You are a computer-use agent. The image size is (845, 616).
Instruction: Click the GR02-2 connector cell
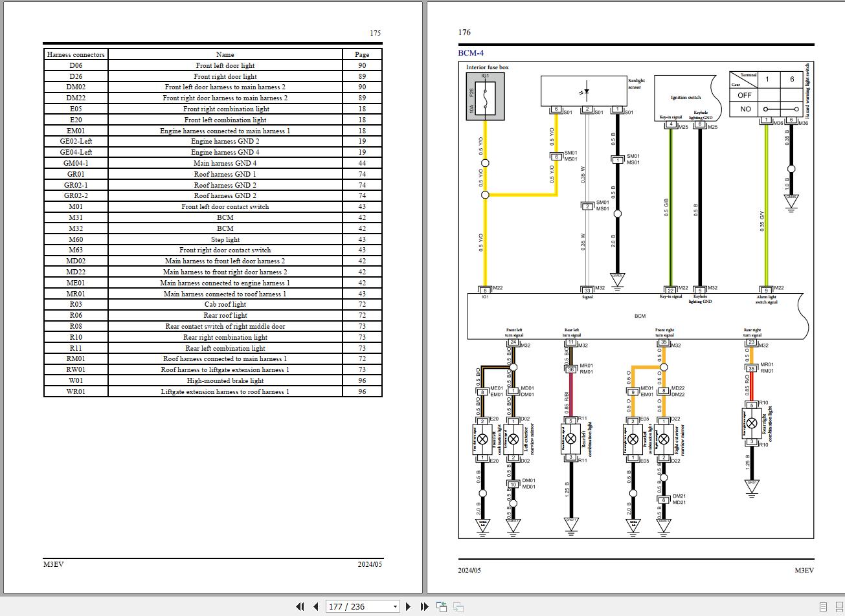[76, 195]
